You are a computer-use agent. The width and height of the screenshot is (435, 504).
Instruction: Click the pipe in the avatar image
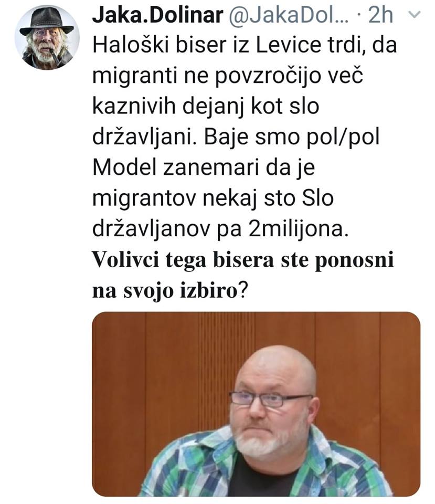tap(54, 56)
